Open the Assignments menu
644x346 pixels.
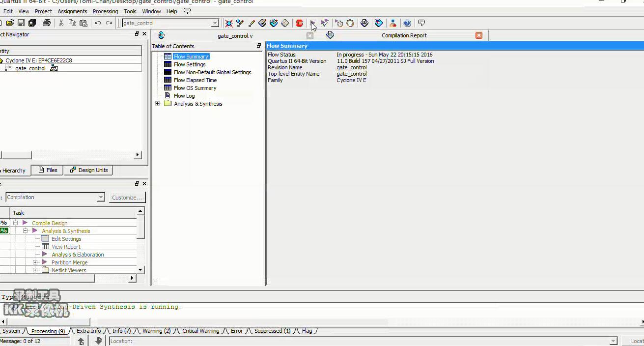click(x=72, y=11)
